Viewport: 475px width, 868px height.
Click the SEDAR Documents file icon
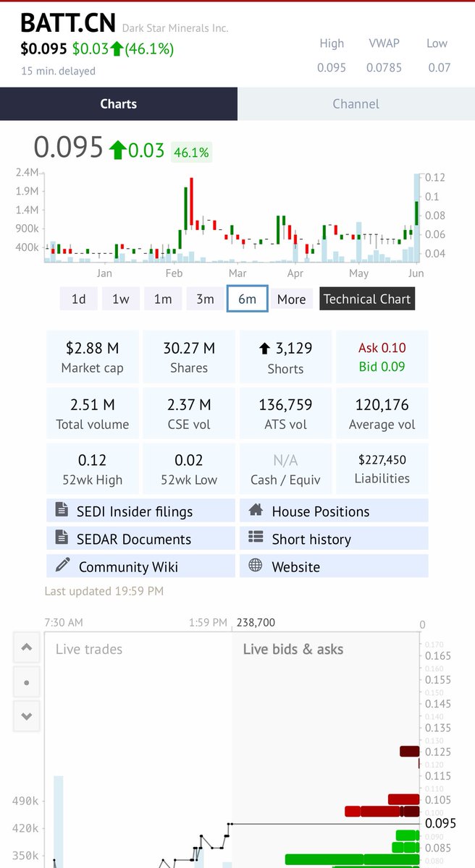[x=62, y=537]
